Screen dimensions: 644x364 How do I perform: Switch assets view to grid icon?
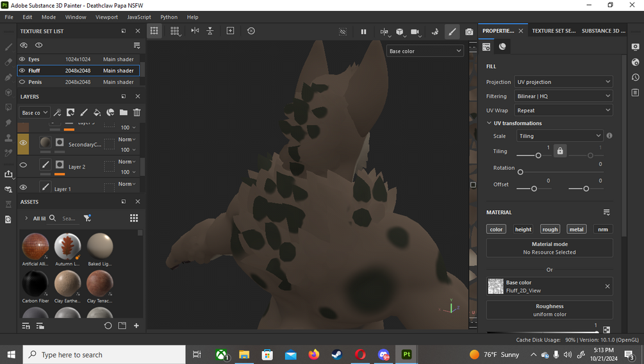point(134,218)
